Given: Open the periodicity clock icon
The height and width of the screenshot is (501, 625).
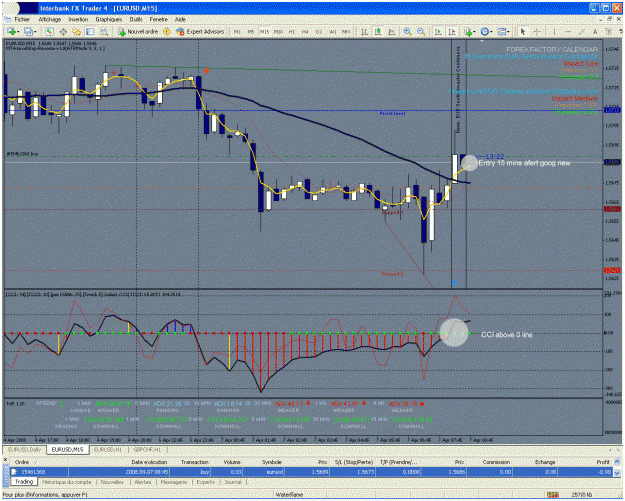Looking at the screenshot, I should (484, 31).
